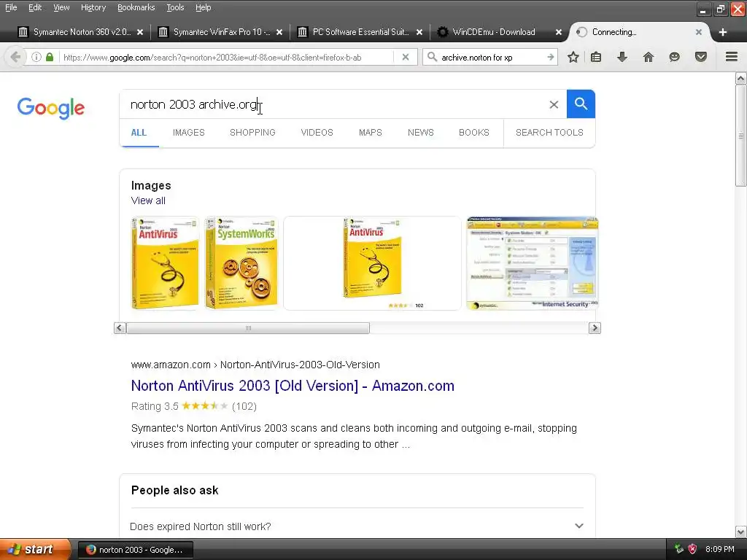Click the Google logo
The image size is (747, 560).
point(51,108)
